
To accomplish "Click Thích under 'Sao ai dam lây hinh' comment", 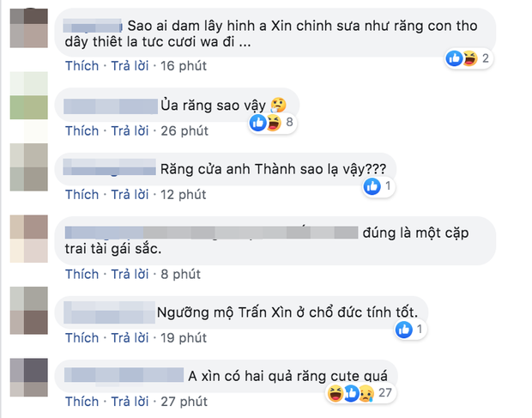I will click(82, 64).
